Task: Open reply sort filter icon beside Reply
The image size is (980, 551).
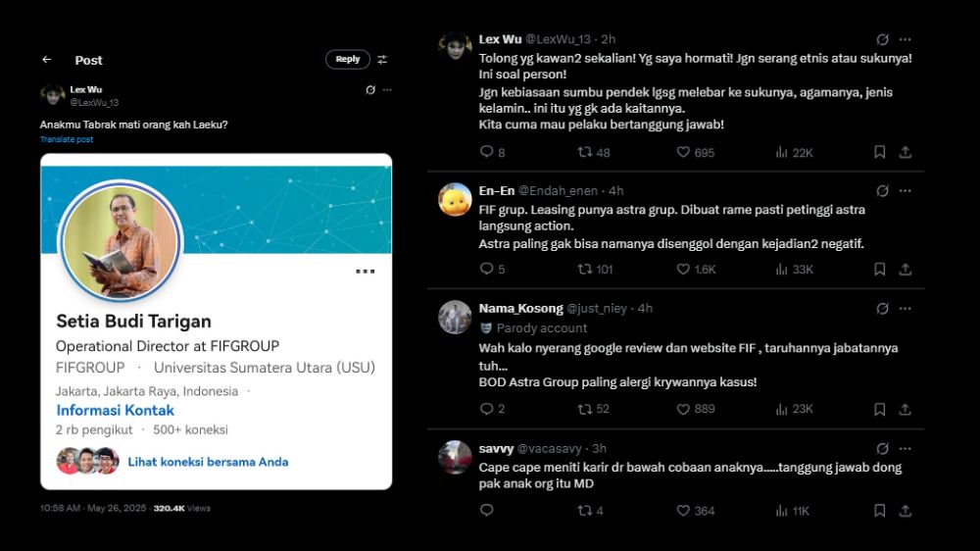Action: coord(382,60)
